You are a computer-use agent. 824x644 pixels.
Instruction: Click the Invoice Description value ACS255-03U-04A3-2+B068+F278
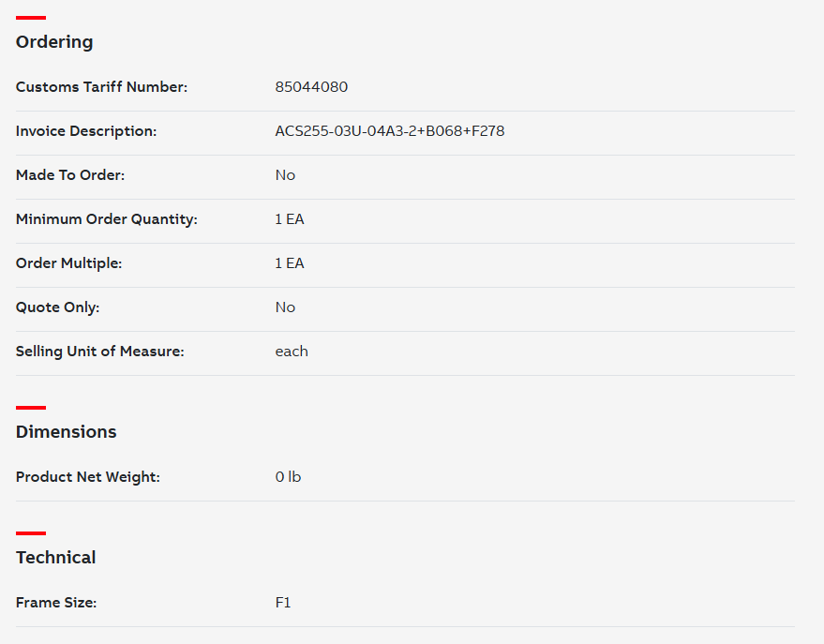(389, 131)
